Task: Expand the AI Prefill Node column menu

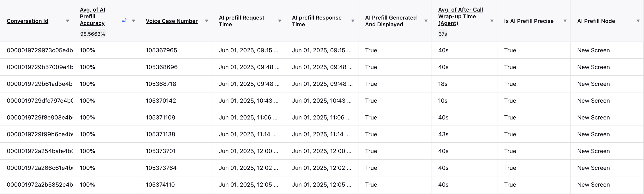Action: tap(638, 21)
